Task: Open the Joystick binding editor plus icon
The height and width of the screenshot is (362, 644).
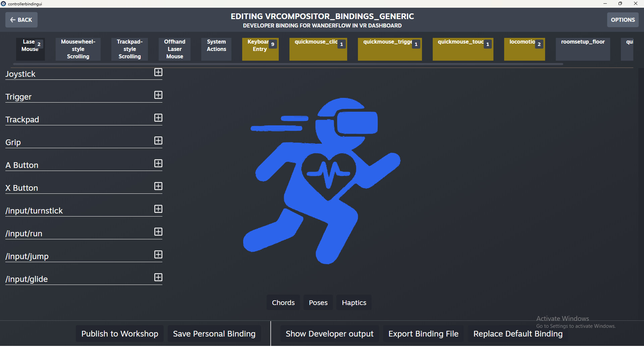Action: click(158, 72)
